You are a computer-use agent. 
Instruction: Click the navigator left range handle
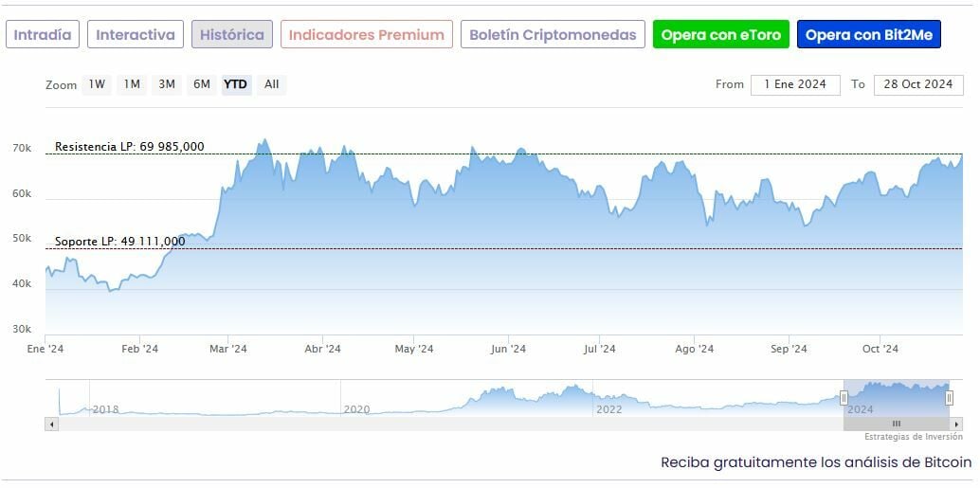point(844,398)
